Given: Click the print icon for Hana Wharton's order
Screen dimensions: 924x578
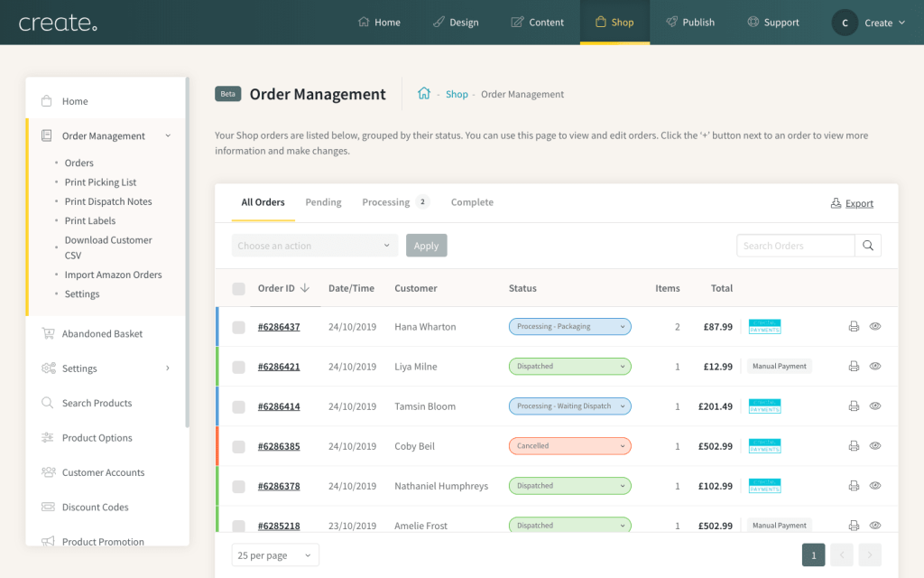Looking at the screenshot, I should tap(854, 327).
